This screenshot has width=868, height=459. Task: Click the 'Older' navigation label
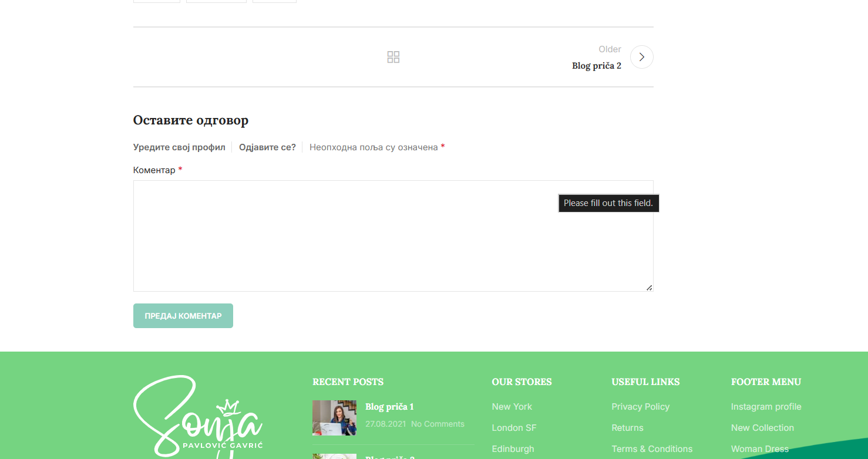click(x=610, y=49)
